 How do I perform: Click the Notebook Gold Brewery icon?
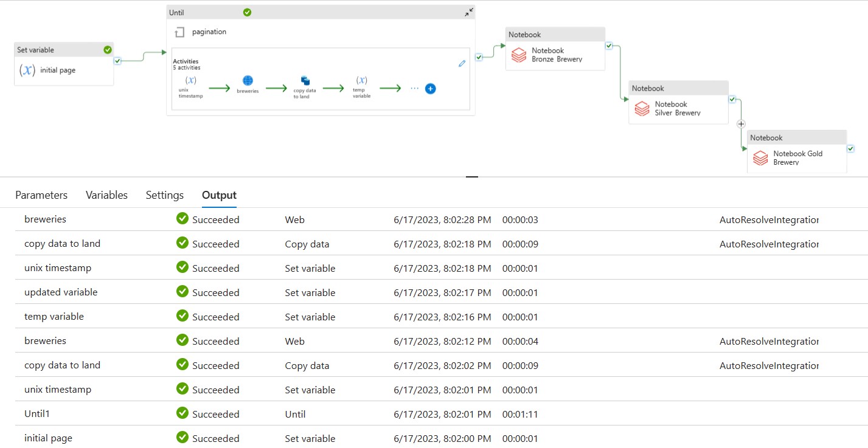tap(760, 157)
